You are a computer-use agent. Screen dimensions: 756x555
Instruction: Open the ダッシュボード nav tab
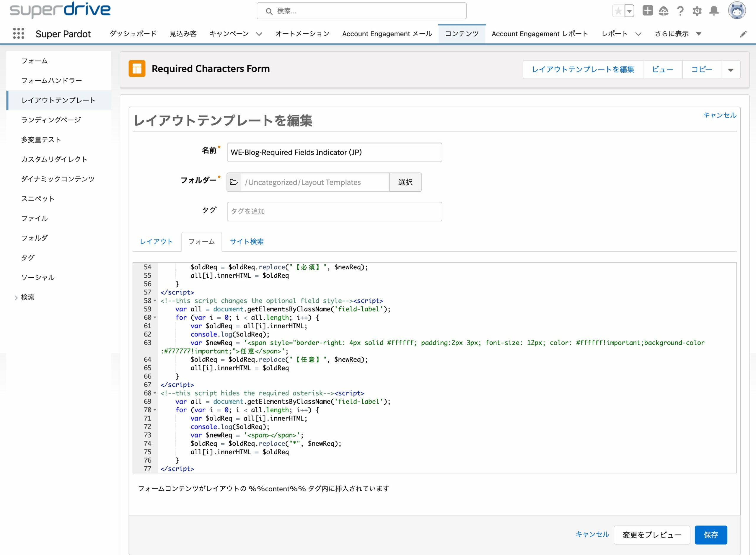point(133,34)
